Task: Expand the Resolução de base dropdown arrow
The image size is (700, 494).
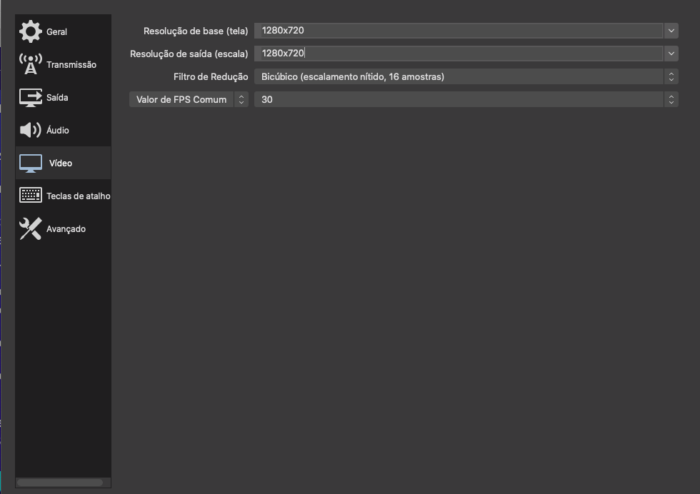Action: 671,31
